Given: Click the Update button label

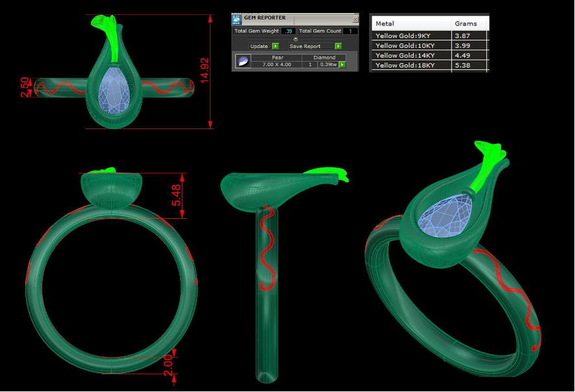Looking at the screenshot, I should click(259, 46).
